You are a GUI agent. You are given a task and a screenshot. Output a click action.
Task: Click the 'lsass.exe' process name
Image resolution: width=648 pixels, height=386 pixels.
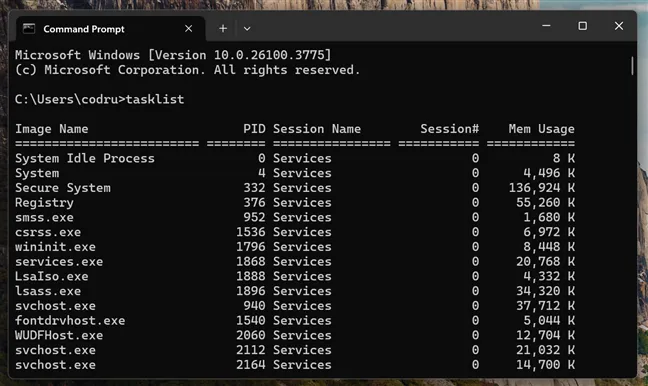tap(48, 291)
